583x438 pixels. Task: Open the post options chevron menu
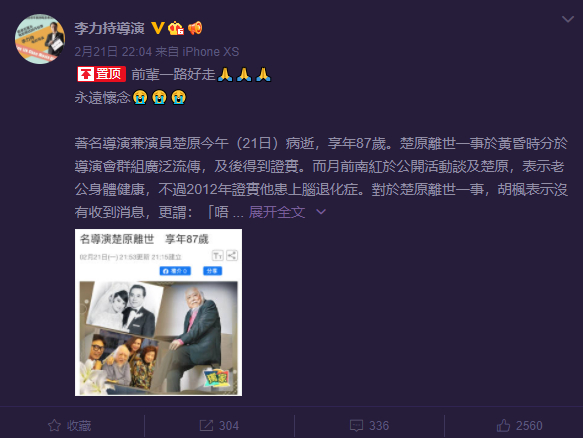click(x=568, y=19)
